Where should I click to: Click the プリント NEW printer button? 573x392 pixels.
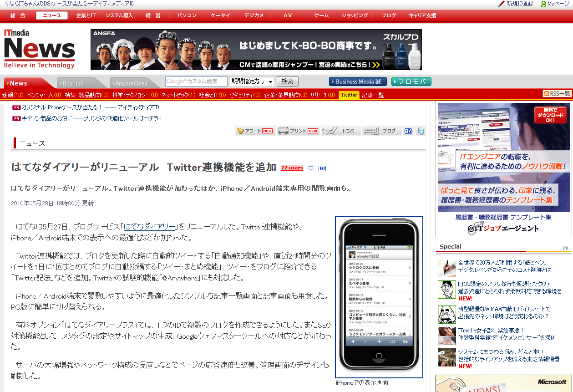click(x=298, y=131)
